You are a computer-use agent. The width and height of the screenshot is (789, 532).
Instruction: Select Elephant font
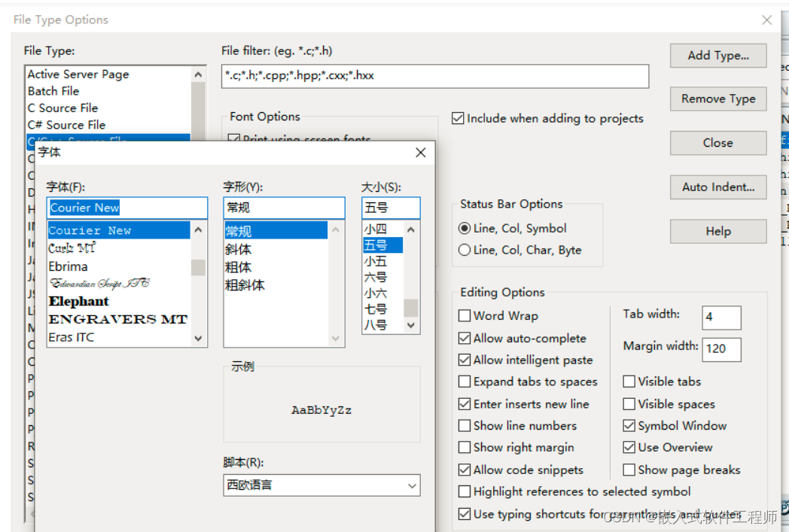click(119, 301)
